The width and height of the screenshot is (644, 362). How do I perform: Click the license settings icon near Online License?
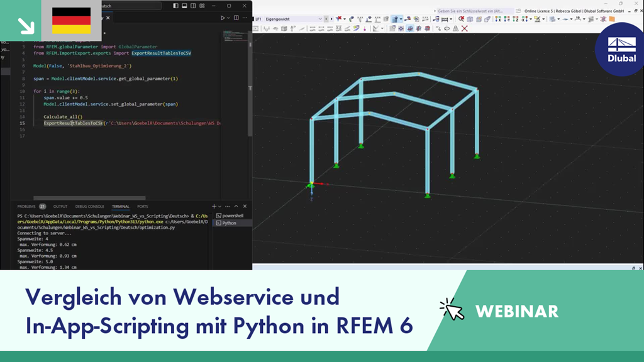pos(518,11)
